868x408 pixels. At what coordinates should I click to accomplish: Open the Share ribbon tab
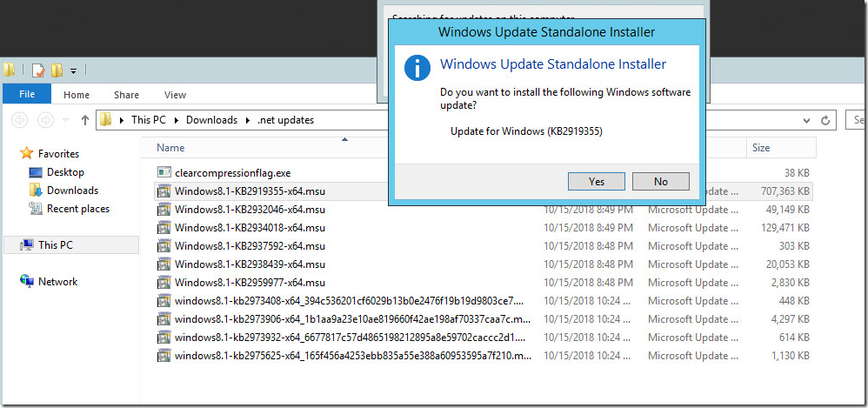126,95
